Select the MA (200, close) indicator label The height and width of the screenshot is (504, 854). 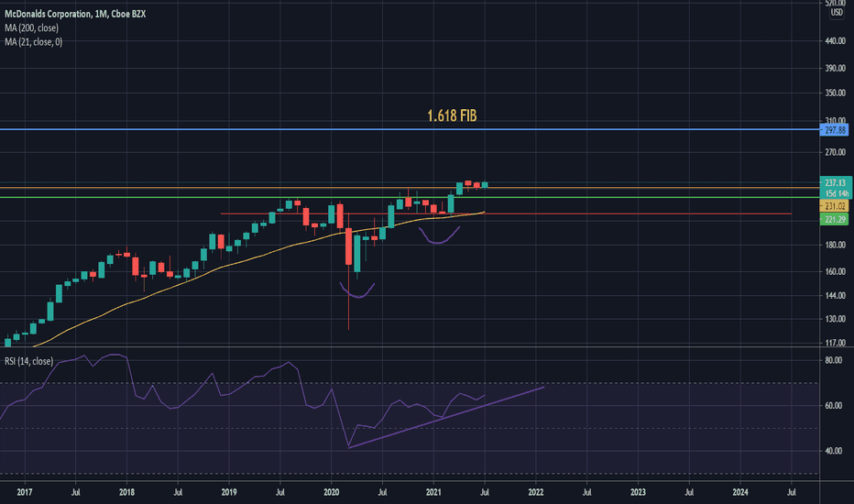(31, 27)
